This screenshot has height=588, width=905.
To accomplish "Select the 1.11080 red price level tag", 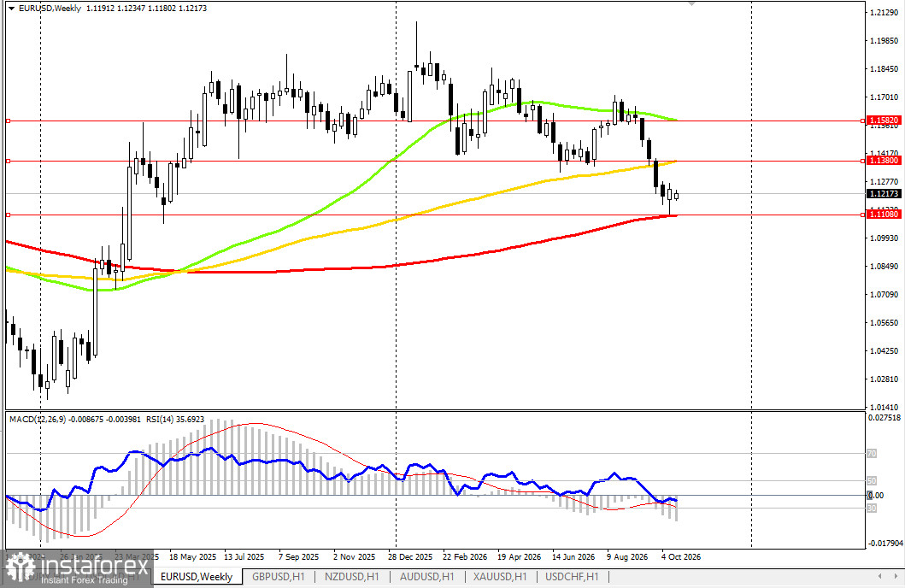I will coord(884,214).
